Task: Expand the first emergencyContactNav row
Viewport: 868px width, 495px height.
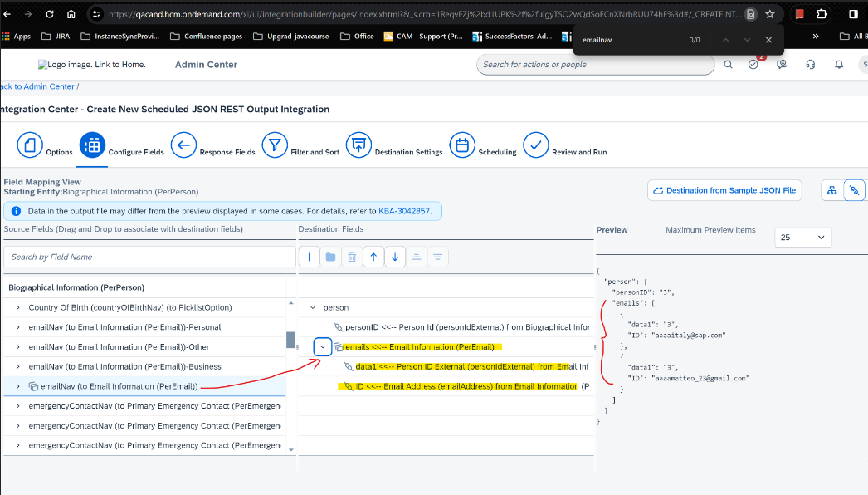Action: coord(17,406)
